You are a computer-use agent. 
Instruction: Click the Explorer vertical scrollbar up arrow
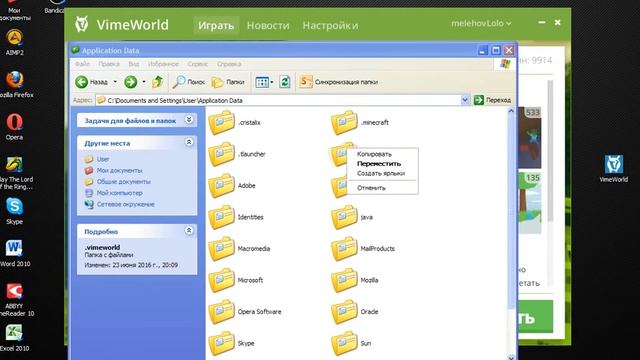click(511, 111)
